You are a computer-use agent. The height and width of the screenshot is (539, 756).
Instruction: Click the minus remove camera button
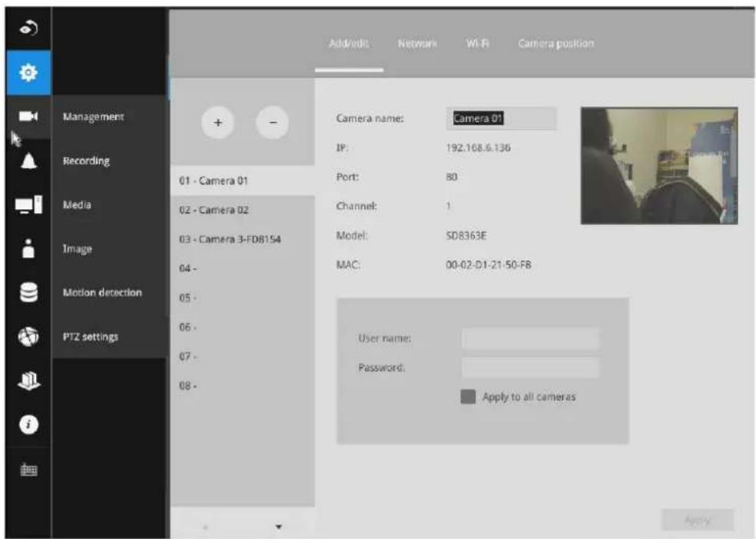[x=273, y=122]
